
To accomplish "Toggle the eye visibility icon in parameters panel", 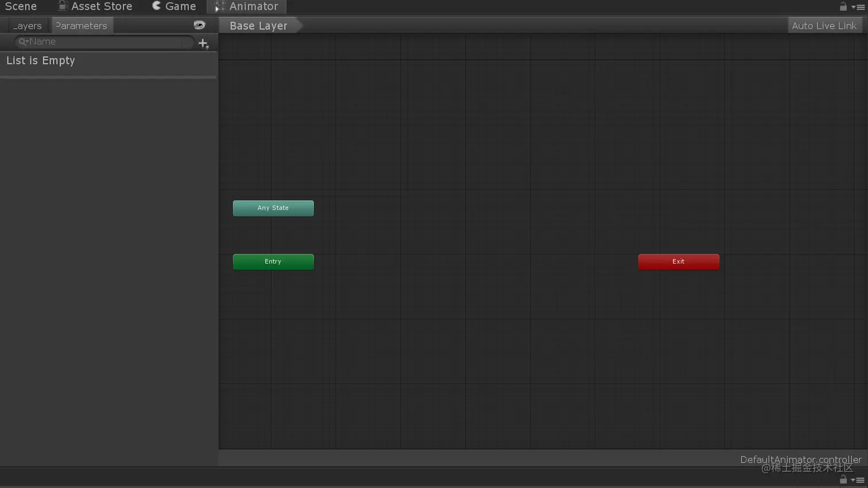I will 199,25.
